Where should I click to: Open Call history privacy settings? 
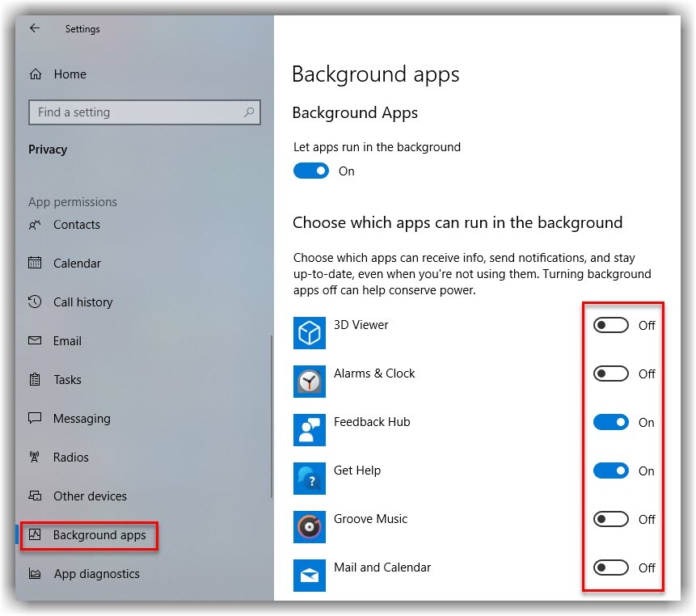tap(83, 302)
